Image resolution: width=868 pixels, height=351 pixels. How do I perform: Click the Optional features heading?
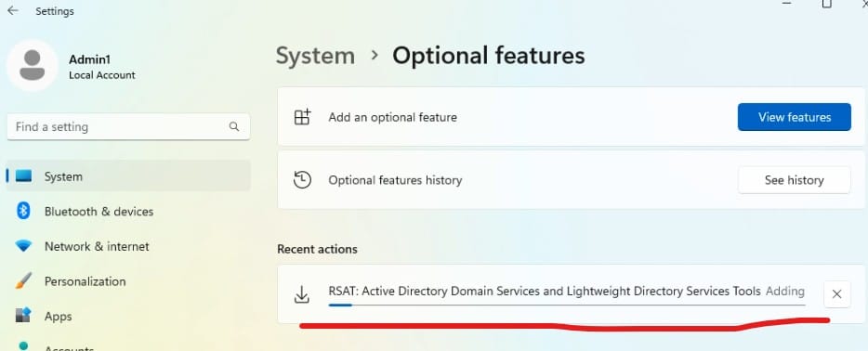[488, 56]
